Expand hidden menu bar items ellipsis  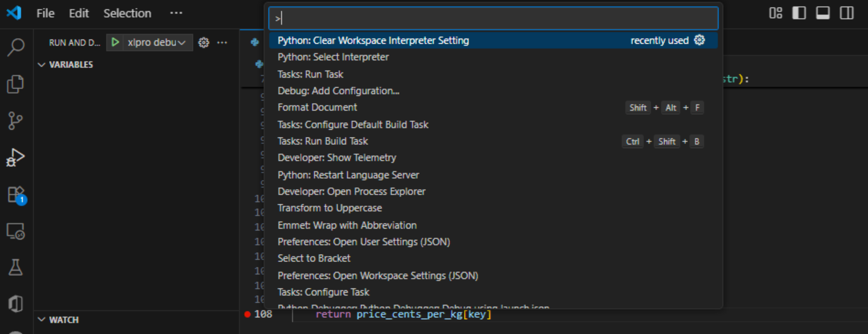(x=176, y=13)
